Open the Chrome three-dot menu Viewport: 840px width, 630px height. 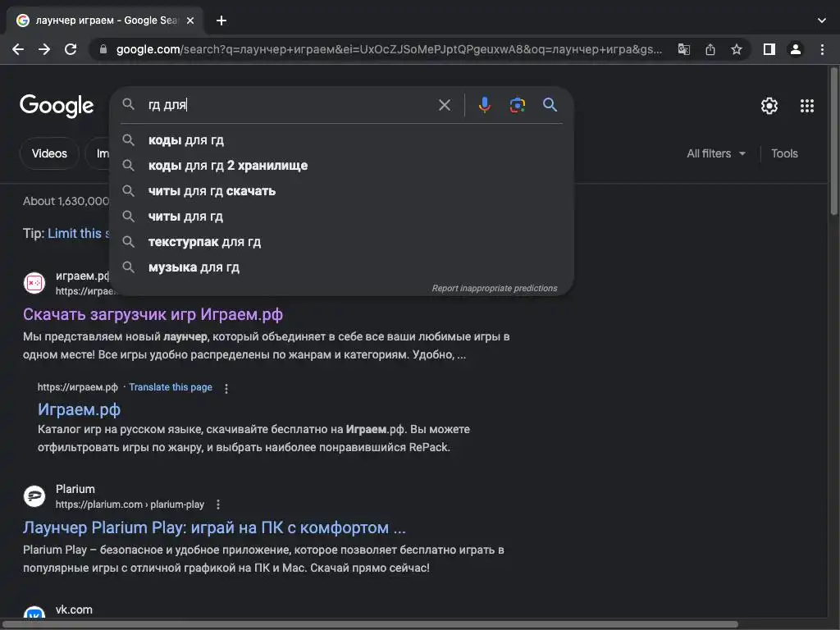tap(822, 49)
